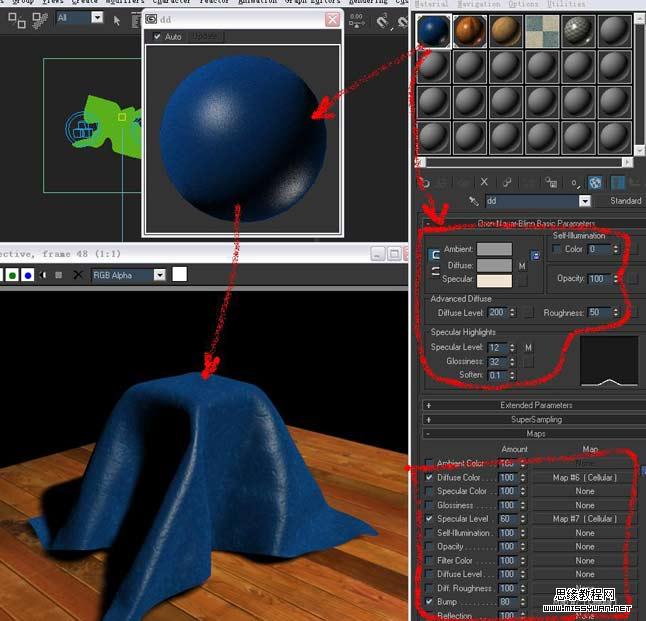Click Get Material icon in material toolbar
This screenshot has width=646, height=621.
[425, 183]
